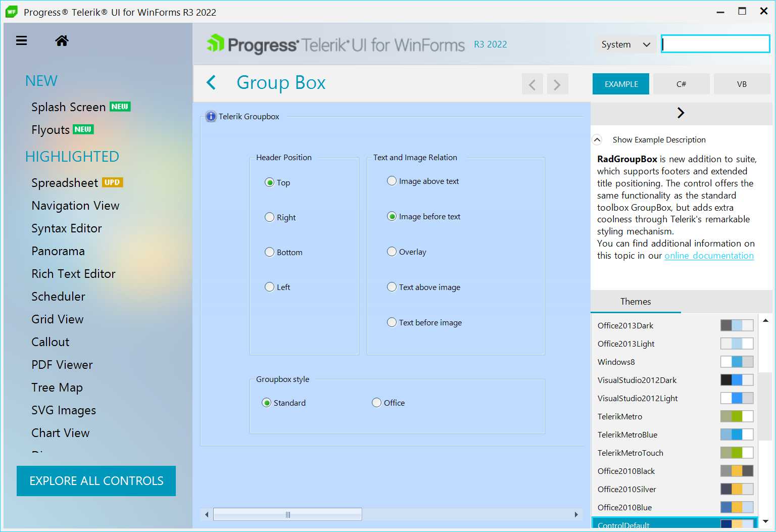Click the app icon in title bar
The height and width of the screenshot is (532, 776).
point(12,12)
